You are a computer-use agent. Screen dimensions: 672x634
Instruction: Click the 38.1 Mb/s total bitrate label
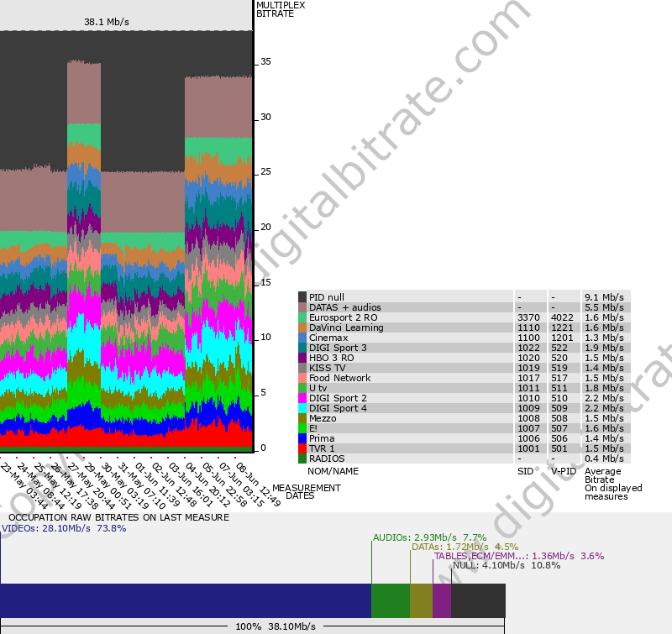(107, 22)
